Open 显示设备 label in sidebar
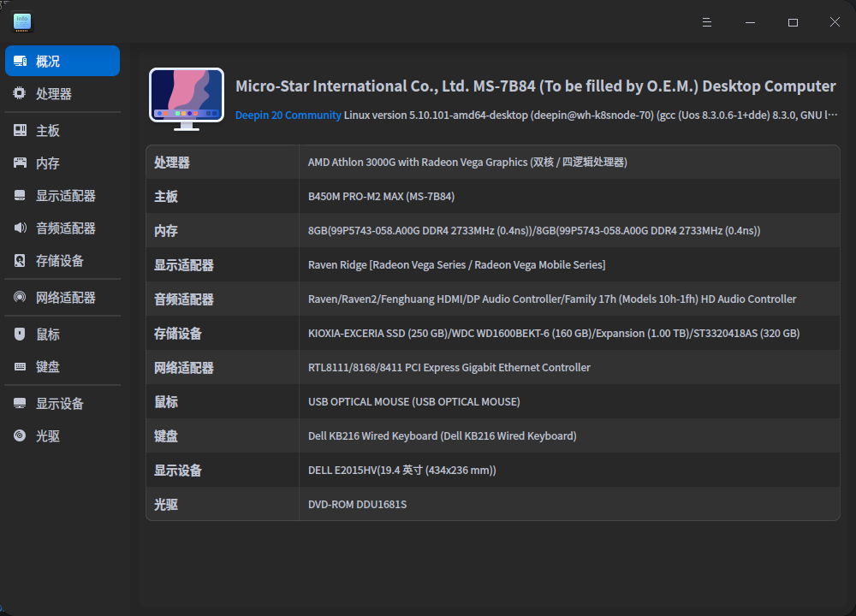Viewport: 856px width, 616px height. (x=60, y=404)
